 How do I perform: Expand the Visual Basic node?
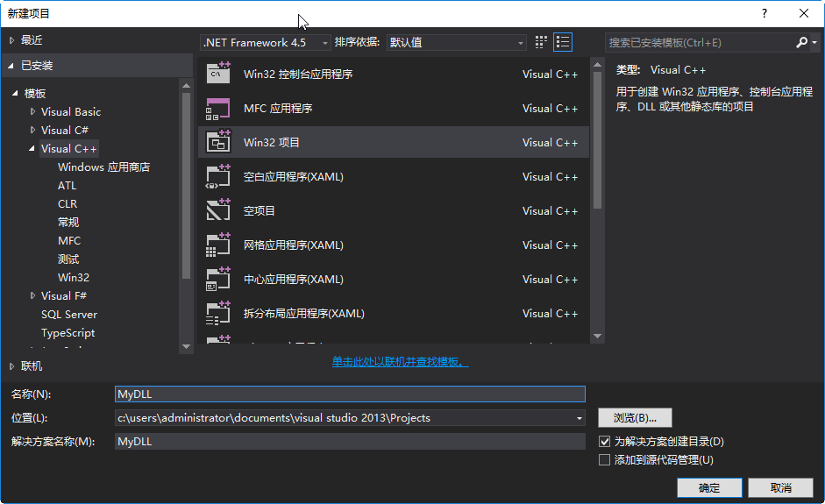point(32,111)
